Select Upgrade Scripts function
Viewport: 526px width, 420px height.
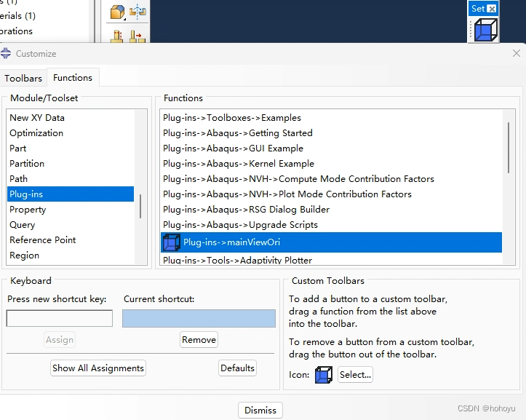tap(332, 225)
